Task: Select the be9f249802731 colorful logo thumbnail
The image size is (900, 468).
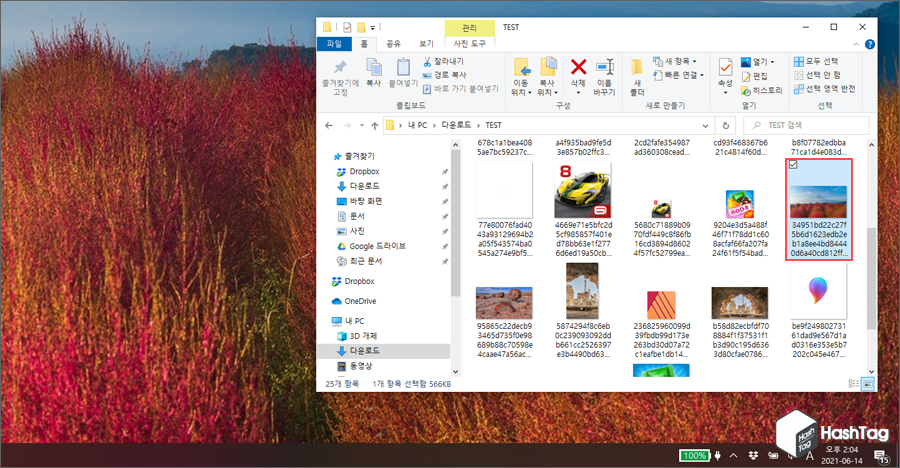Action: [x=818, y=292]
